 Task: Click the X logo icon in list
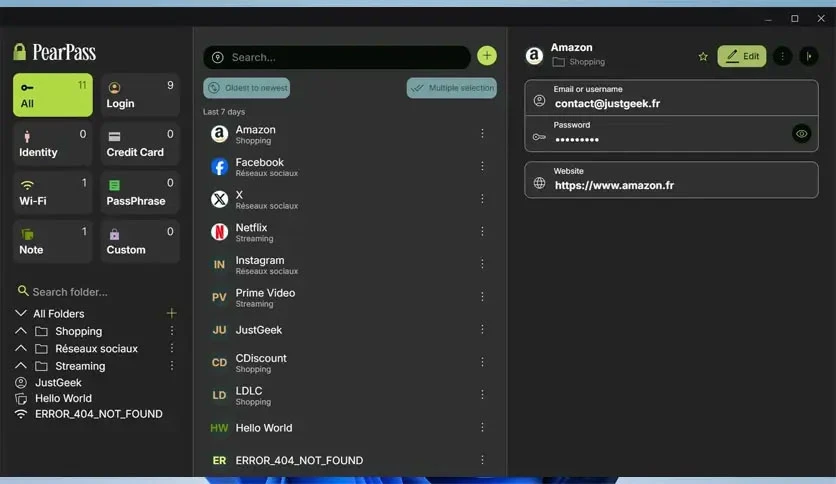pos(219,199)
